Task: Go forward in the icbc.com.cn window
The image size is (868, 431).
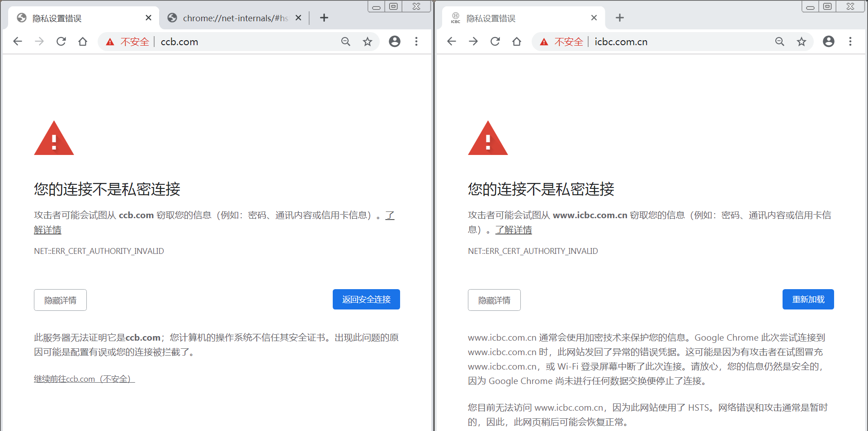Action: tap(473, 42)
